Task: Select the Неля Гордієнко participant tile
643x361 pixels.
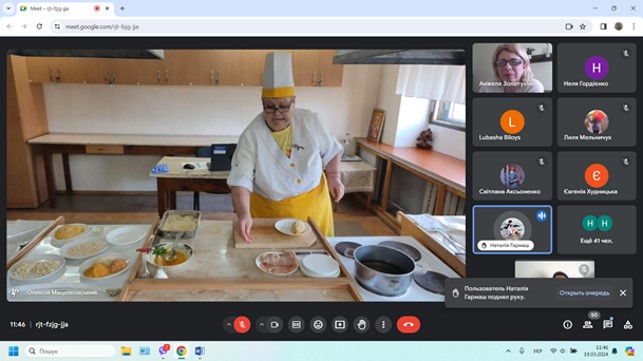Action: (x=597, y=68)
